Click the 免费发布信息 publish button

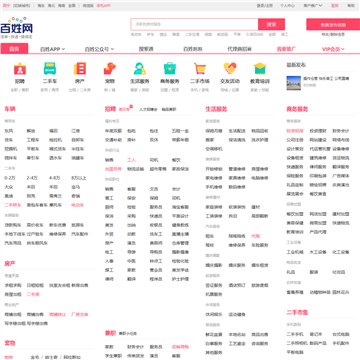click(333, 24)
